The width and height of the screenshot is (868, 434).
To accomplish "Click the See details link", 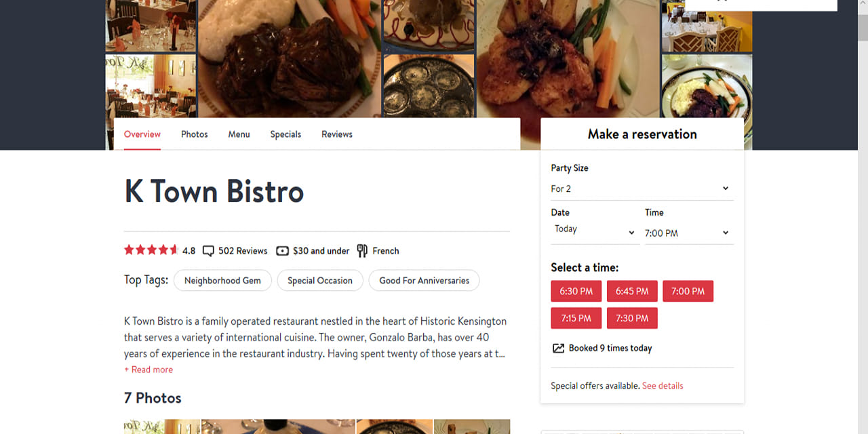I will [663, 386].
